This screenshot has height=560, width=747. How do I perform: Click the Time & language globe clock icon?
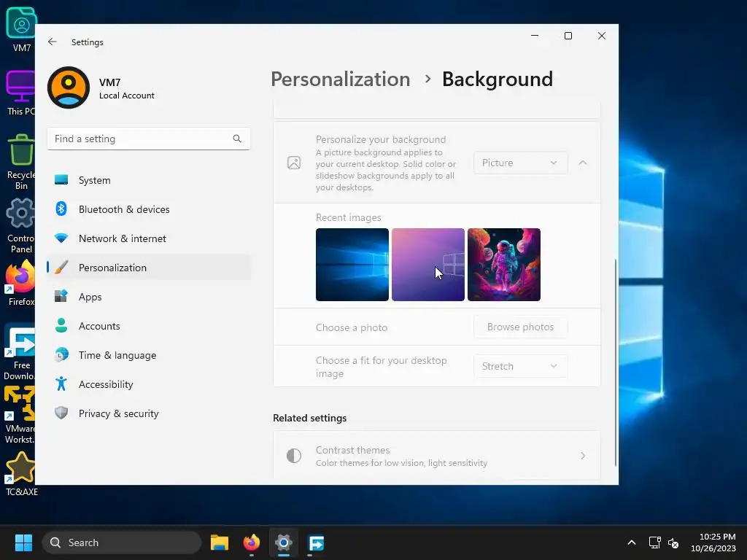tap(61, 354)
